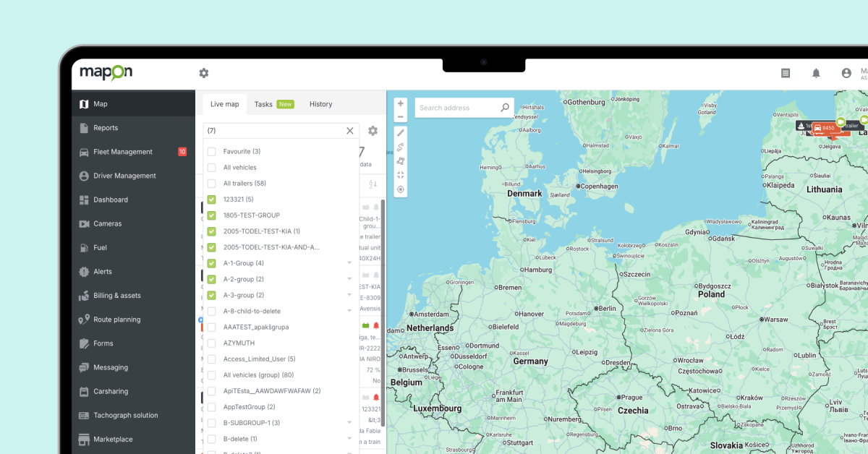Viewport: 868px width, 454px height.
Task: Select the ruler measure tool on map
Action: (401, 133)
